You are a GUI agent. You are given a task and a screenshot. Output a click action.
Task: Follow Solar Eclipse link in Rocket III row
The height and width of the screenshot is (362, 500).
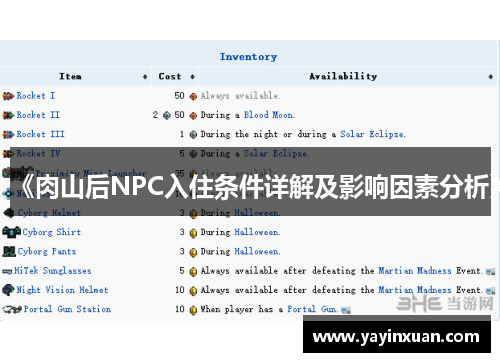tap(373, 134)
